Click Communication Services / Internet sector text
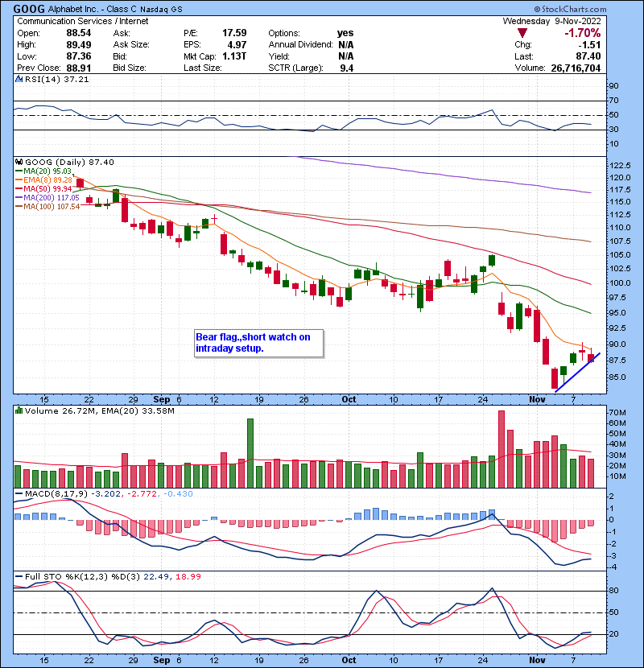The width and height of the screenshot is (644, 668). [83, 21]
